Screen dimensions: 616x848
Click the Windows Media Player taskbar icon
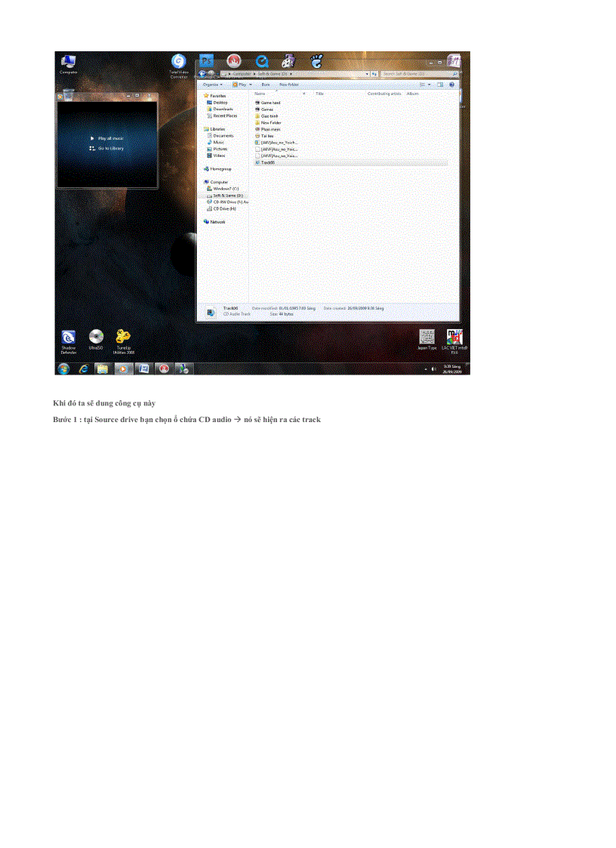pyautogui.click(x=122, y=368)
